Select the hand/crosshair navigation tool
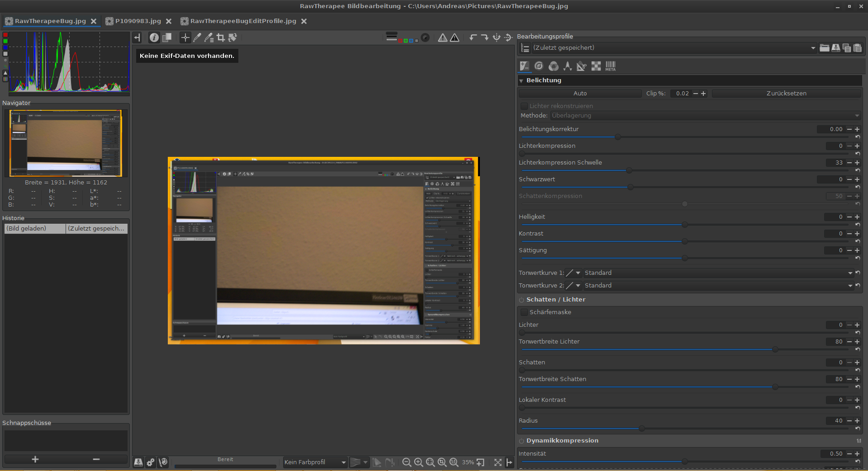 185,38
